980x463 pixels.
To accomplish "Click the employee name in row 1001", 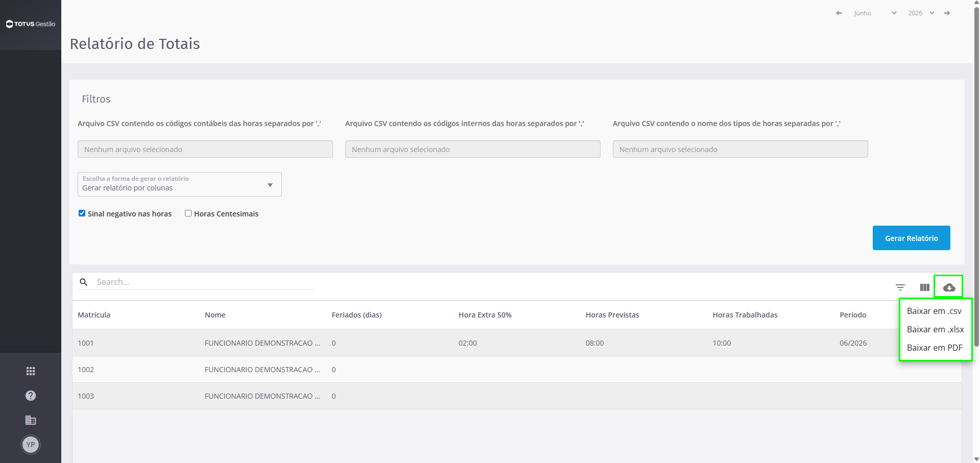I will click(262, 343).
